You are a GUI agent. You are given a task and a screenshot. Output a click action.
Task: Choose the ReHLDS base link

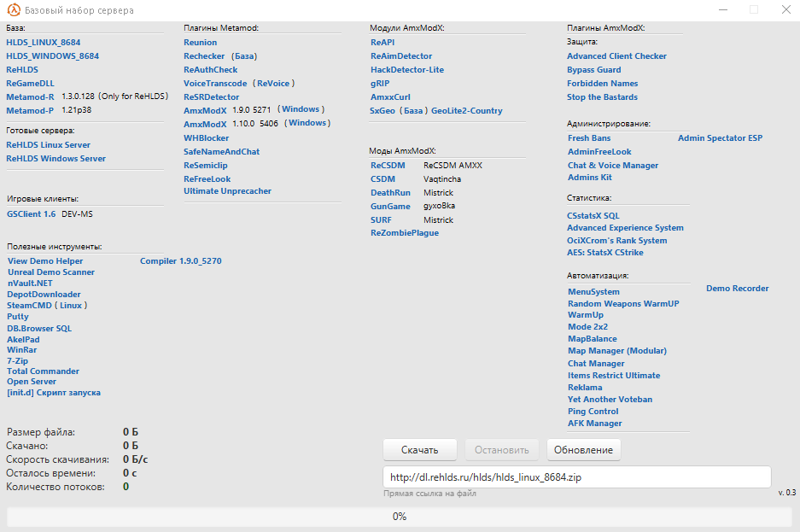22,70
